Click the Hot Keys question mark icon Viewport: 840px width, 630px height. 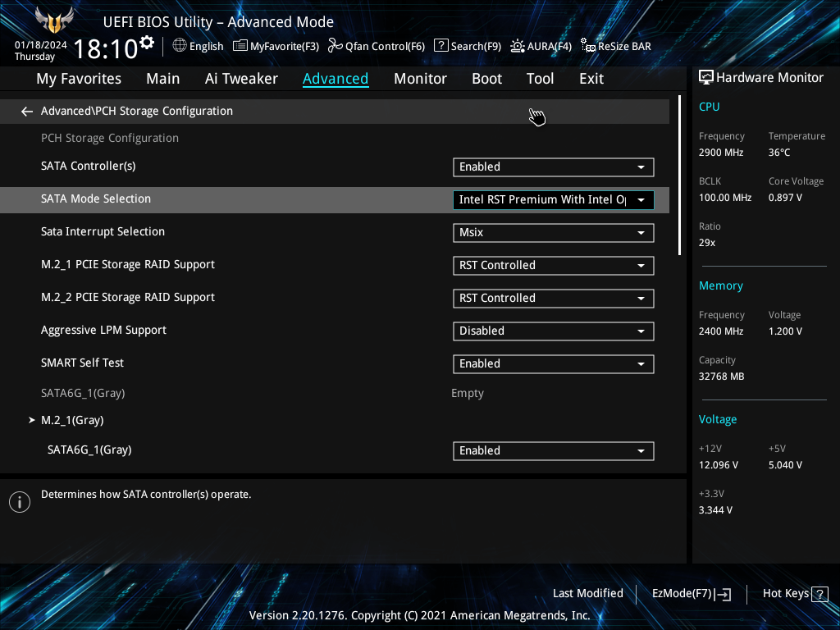819,594
